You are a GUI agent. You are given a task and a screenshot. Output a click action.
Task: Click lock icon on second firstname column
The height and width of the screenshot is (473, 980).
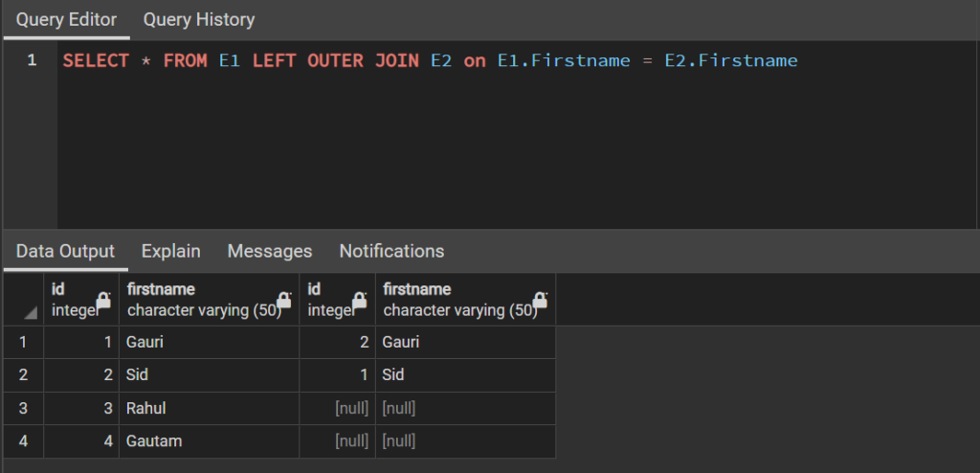click(x=540, y=301)
